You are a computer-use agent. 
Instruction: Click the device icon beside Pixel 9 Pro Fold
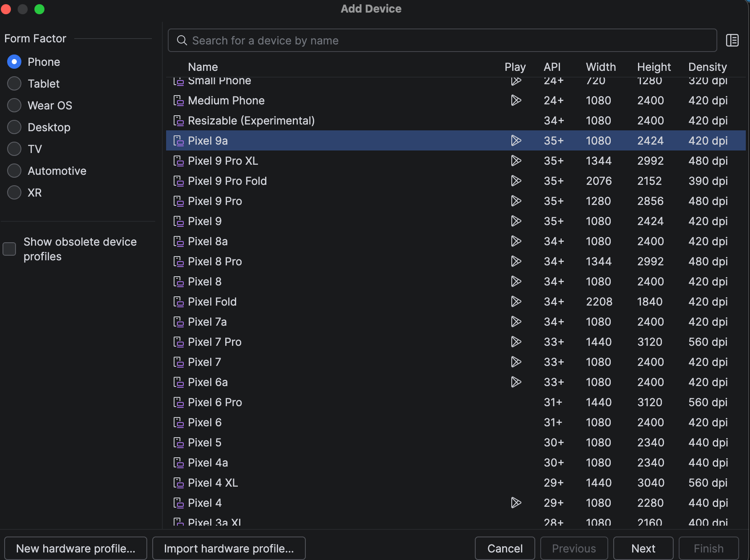click(x=179, y=181)
